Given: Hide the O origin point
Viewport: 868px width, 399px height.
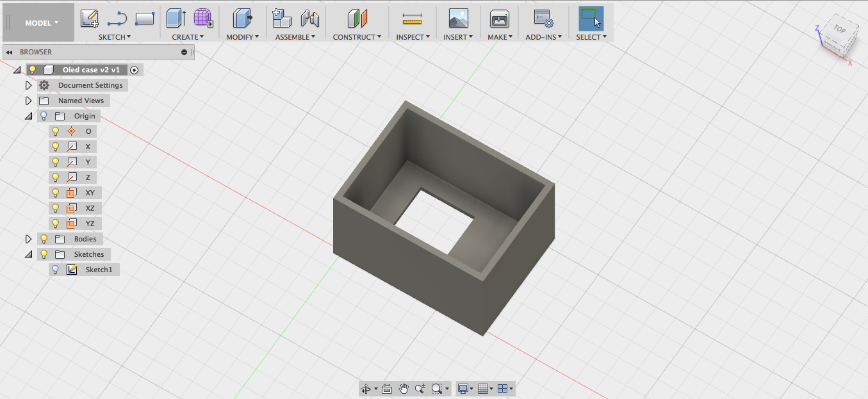Looking at the screenshot, I should click(56, 131).
